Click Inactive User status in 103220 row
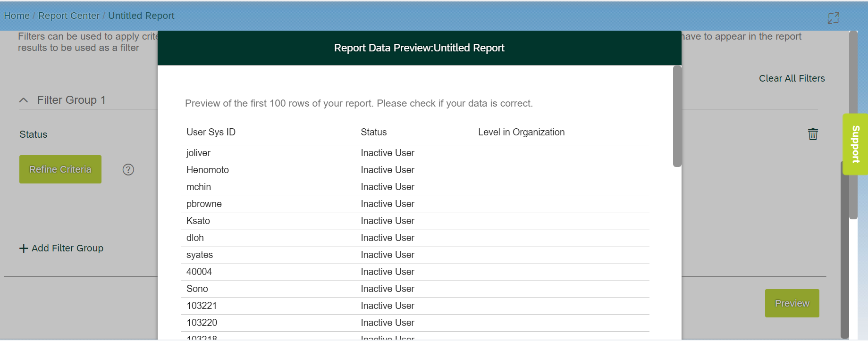This screenshot has width=868, height=341. tap(388, 323)
